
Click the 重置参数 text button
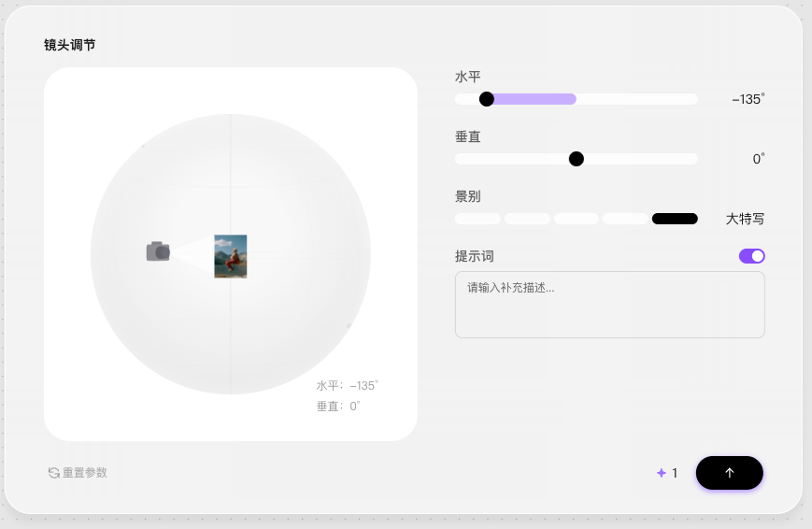tap(84, 473)
